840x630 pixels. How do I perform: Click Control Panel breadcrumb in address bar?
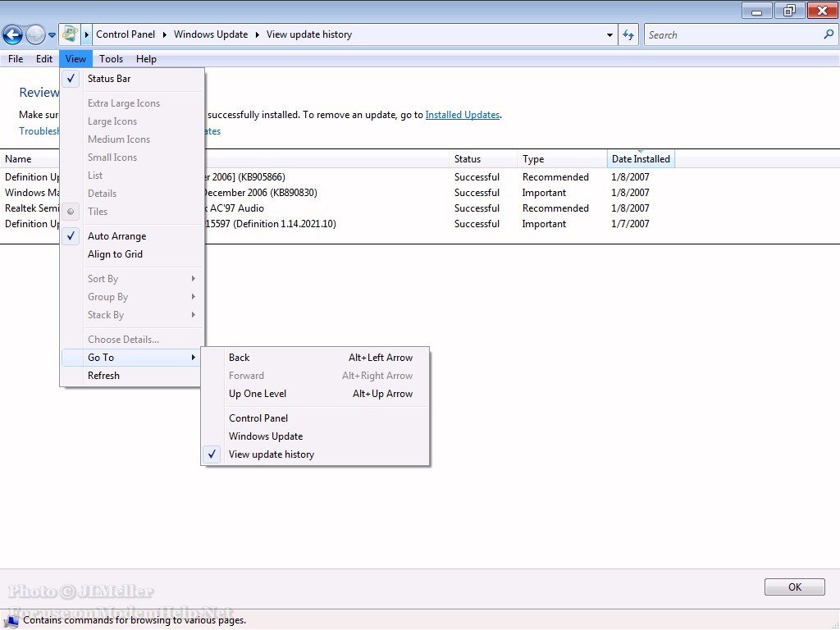(125, 34)
